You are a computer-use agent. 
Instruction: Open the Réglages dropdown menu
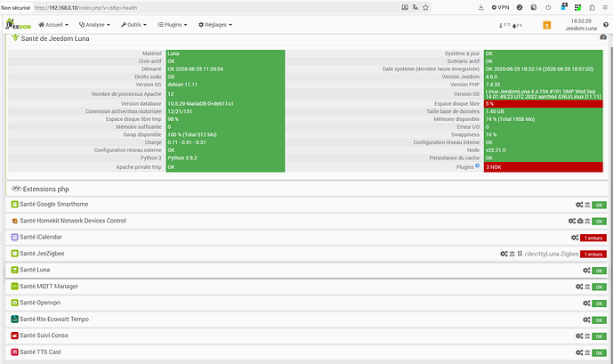point(215,25)
